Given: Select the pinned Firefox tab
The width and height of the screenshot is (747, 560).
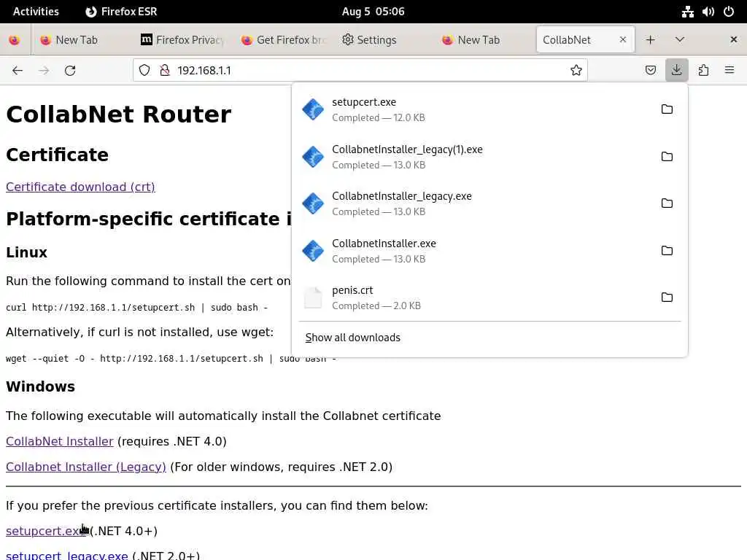Looking at the screenshot, I should 15,40.
